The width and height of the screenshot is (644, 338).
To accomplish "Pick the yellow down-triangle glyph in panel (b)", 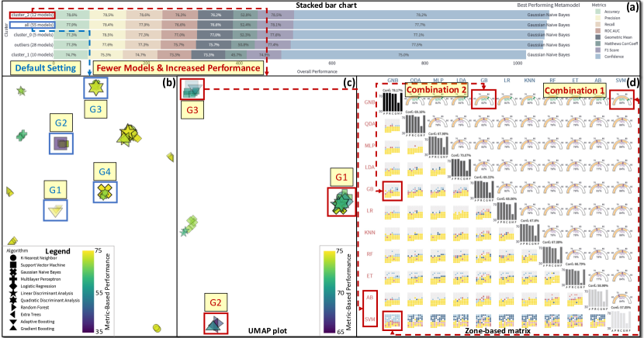I will tap(55, 211).
